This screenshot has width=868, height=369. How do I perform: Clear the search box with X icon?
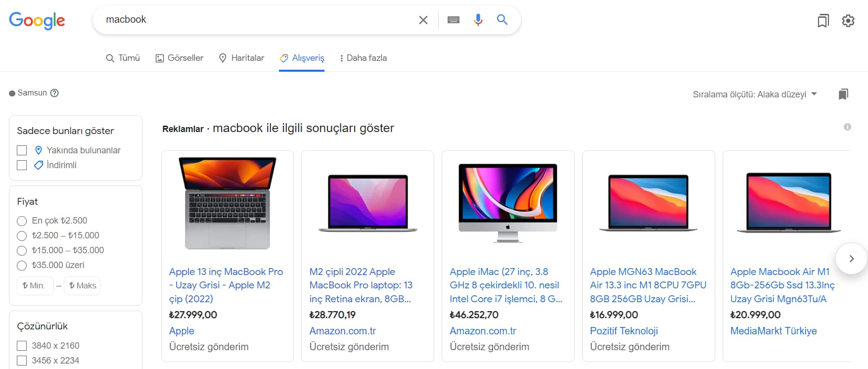point(423,20)
